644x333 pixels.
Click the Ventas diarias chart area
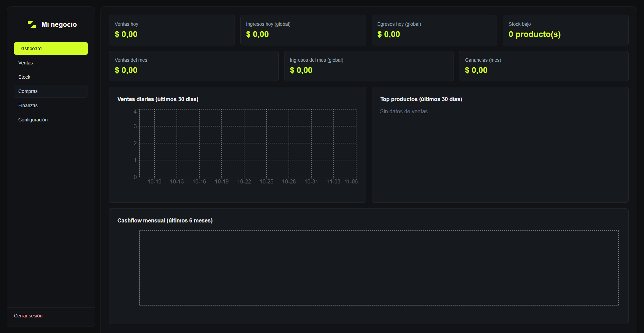click(x=248, y=143)
